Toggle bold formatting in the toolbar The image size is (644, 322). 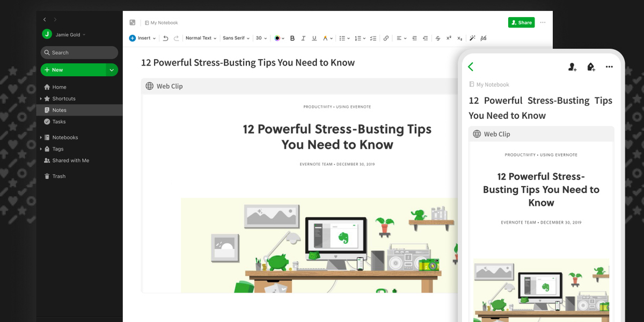(292, 38)
